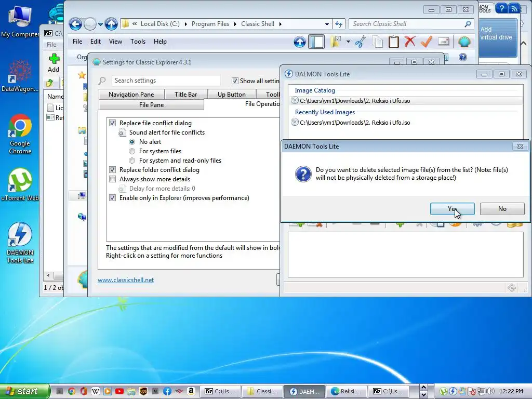Open the address bar history dropdown arrow
The height and width of the screenshot is (399, 532).
327,24
